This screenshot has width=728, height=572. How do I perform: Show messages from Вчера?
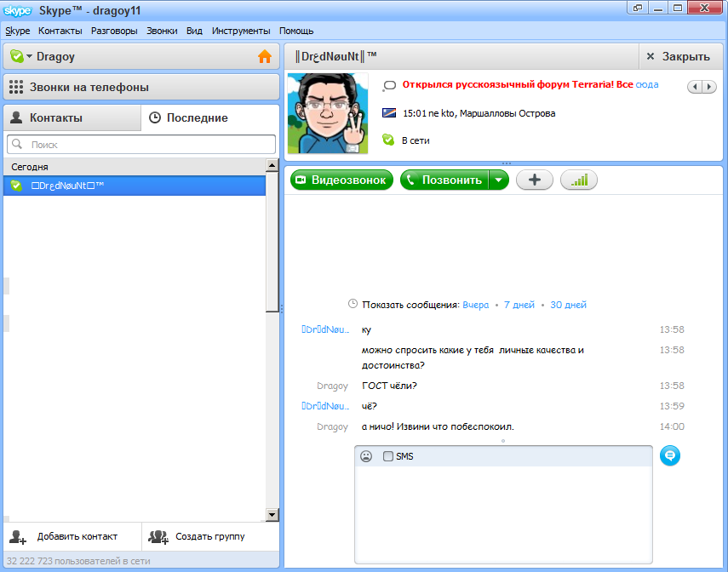(475, 305)
